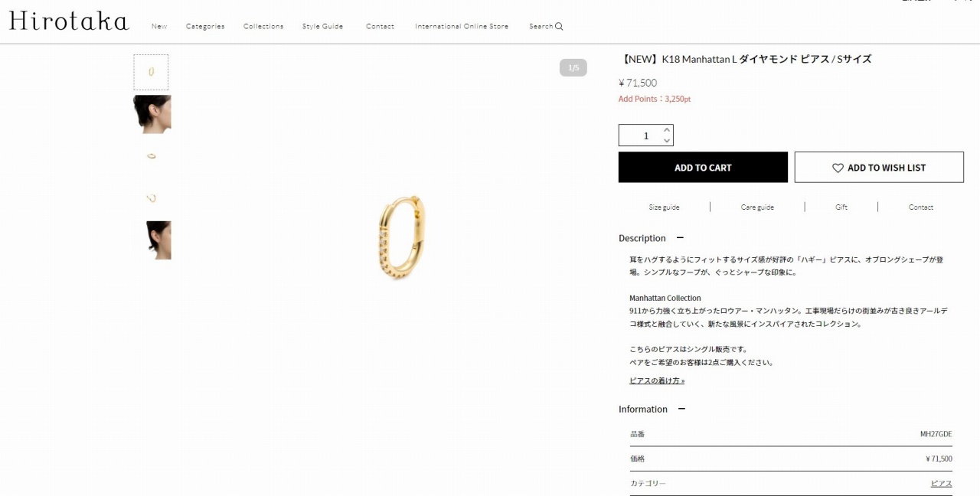The height and width of the screenshot is (496, 980).
Task: Open the Style Guide page
Action: pos(322,26)
